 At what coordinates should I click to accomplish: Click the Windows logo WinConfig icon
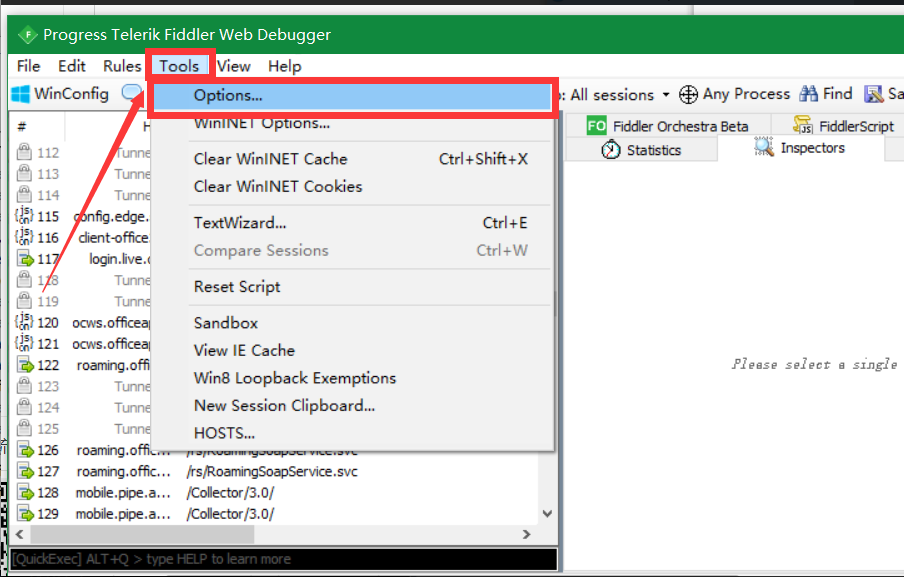(20, 94)
